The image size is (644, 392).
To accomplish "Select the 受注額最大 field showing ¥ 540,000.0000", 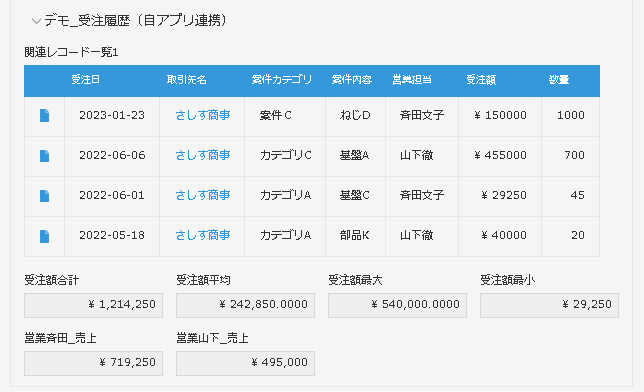I will click(397, 305).
